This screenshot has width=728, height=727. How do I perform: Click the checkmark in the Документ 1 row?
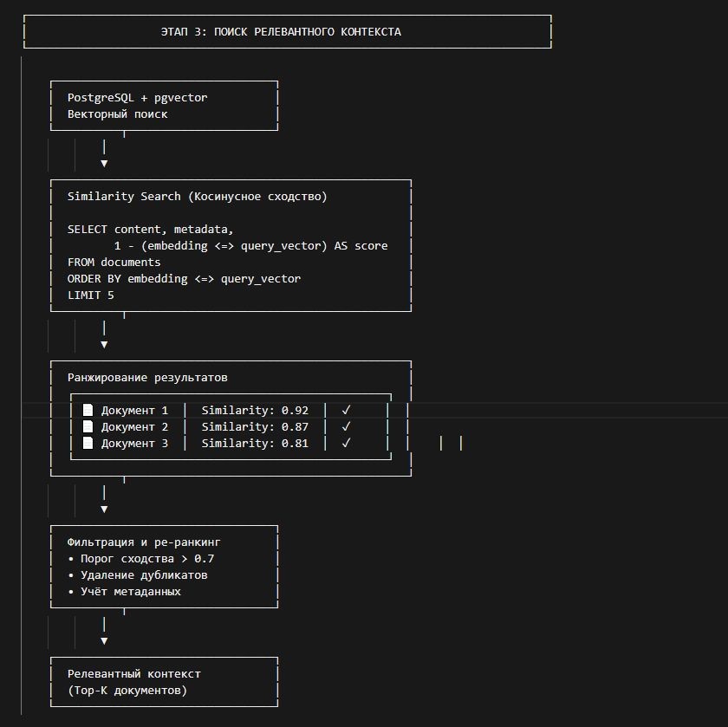[346, 411]
